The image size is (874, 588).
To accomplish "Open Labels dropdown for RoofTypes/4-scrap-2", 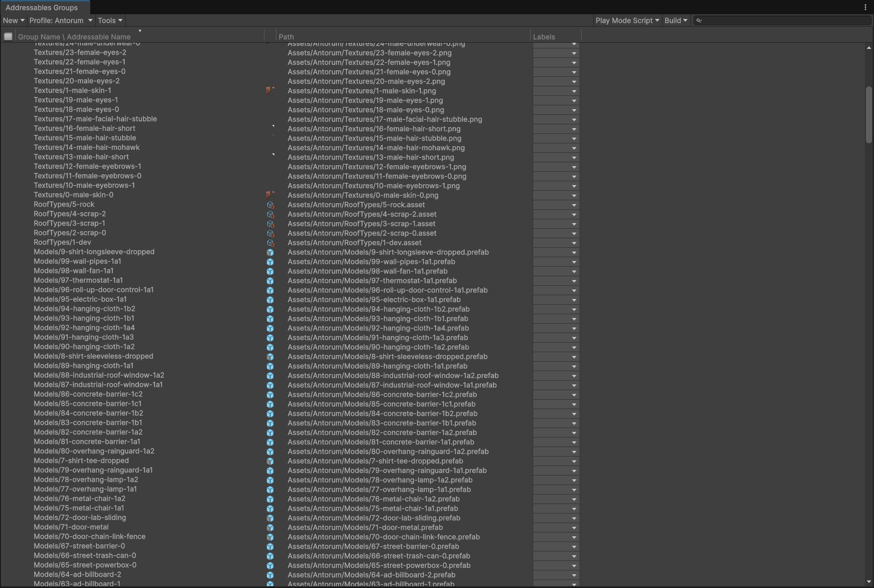I will point(555,215).
